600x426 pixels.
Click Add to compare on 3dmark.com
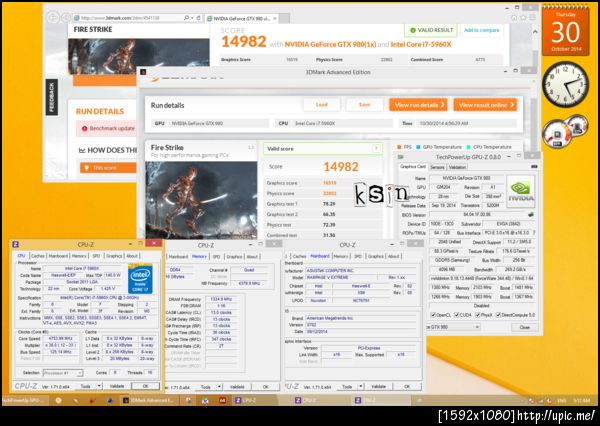tap(481, 30)
